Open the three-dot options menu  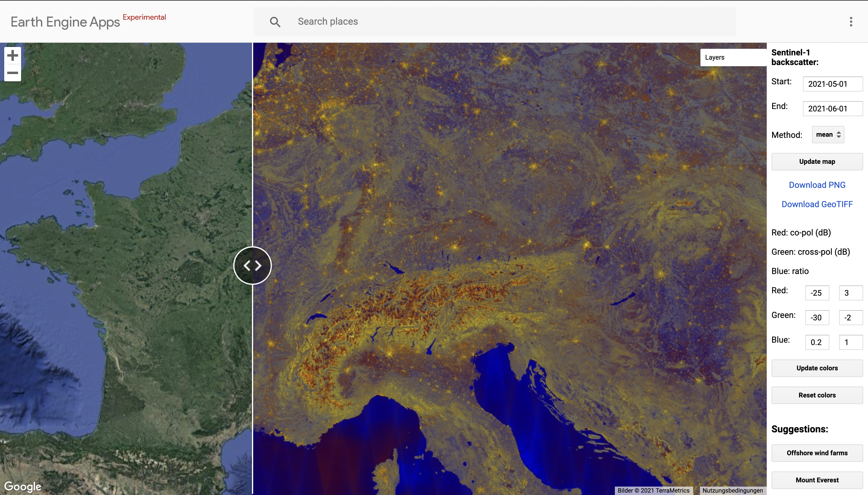tap(851, 22)
